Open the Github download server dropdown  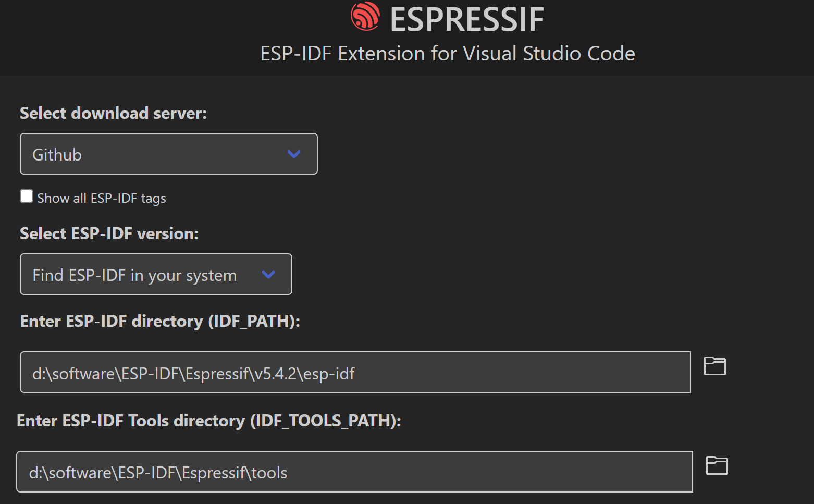pos(169,154)
